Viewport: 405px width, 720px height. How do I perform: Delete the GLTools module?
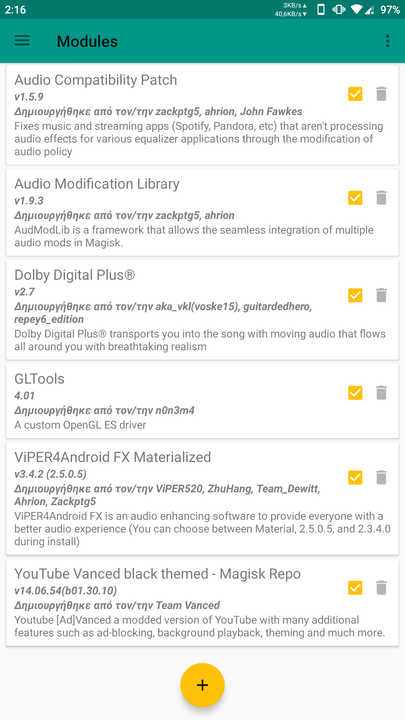pyautogui.click(x=381, y=393)
